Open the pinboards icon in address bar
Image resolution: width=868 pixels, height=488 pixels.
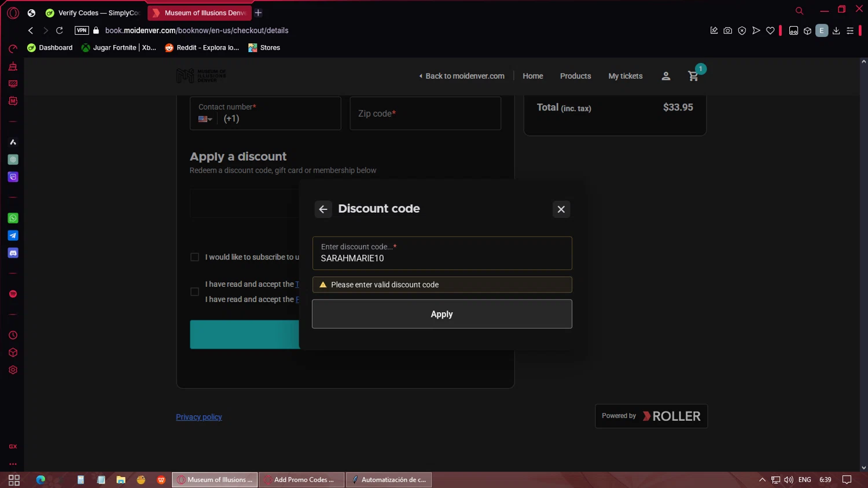pyautogui.click(x=714, y=31)
